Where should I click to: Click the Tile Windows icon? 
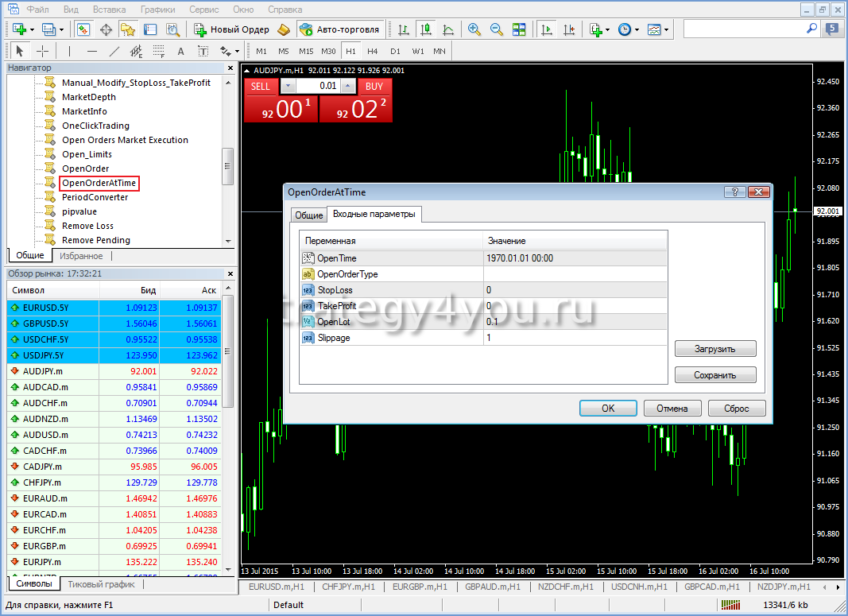tap(519, 29)
